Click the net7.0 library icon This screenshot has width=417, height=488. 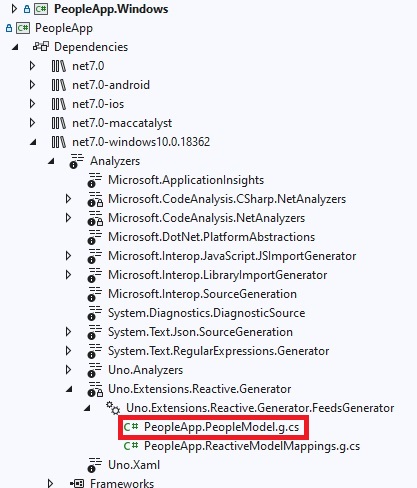(58, 66)
